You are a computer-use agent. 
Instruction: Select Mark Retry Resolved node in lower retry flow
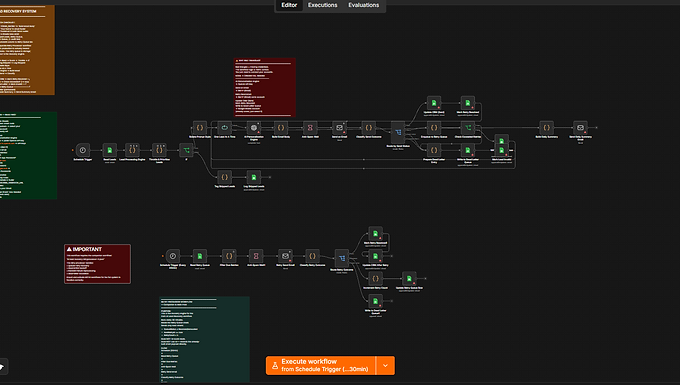pos(376,233)
